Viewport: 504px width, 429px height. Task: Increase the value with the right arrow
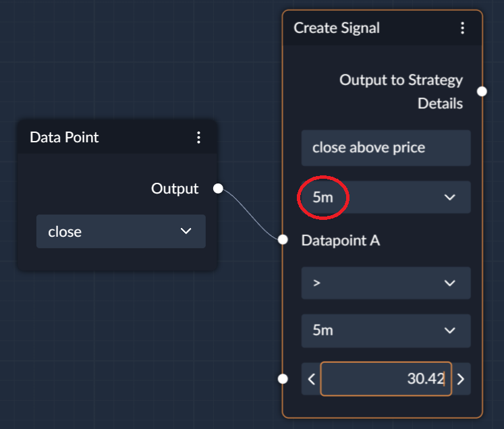pos(461,379)
